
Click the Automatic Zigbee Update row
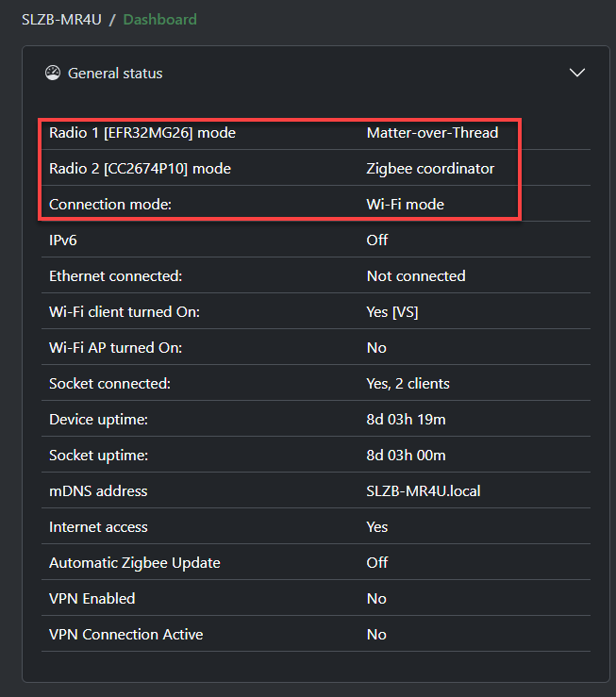[x=135, y=563]
